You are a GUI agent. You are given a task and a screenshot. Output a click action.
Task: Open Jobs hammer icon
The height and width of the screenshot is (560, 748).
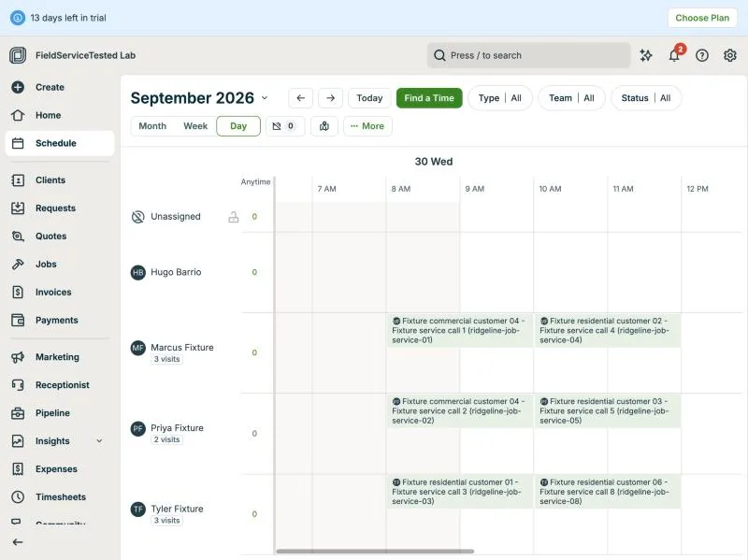tap(18, 264)
